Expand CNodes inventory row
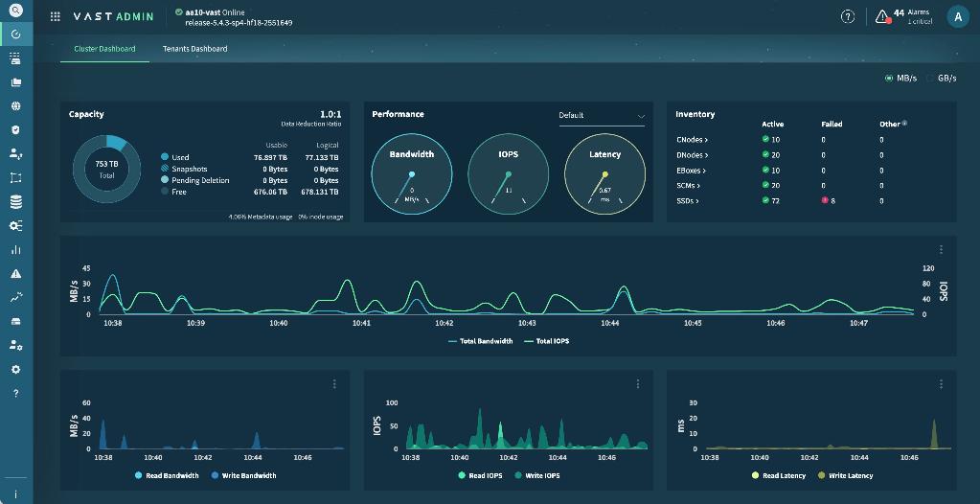This screenshot has height=504, width=980. pyautogui.click(x=692, y=140)
